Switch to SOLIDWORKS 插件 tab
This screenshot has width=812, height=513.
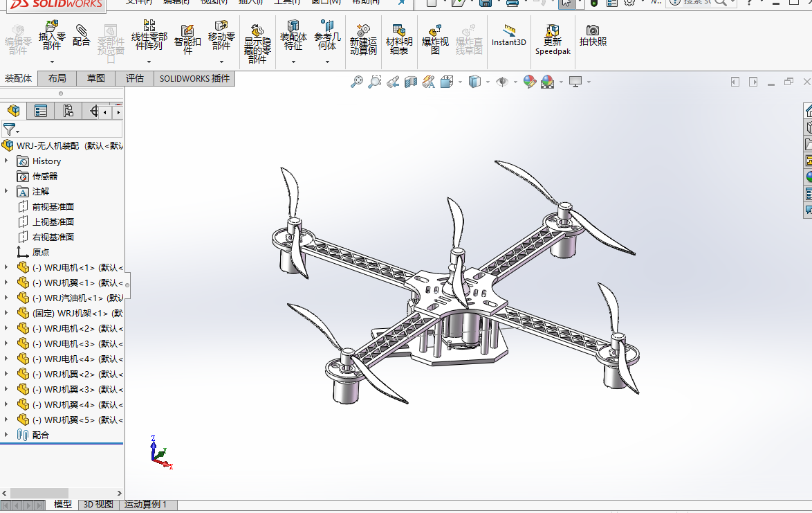click(194, 78)
